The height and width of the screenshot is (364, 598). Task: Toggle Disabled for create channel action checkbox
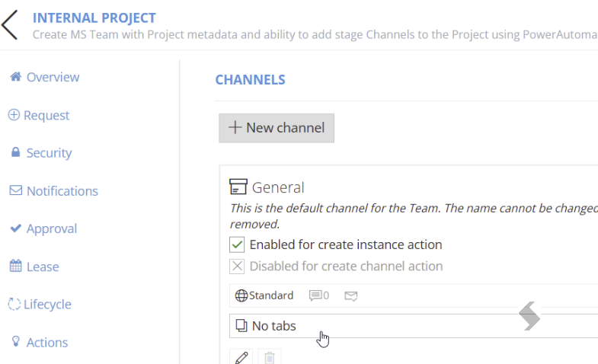point(237,266)
